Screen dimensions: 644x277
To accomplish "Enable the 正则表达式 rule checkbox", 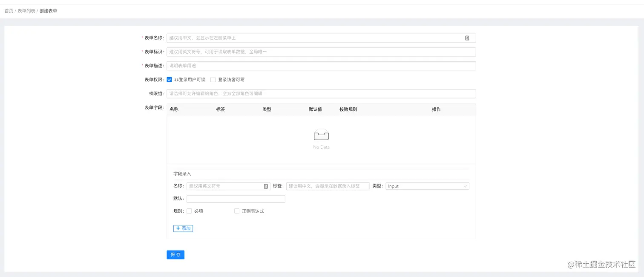I will click(237, 211).
